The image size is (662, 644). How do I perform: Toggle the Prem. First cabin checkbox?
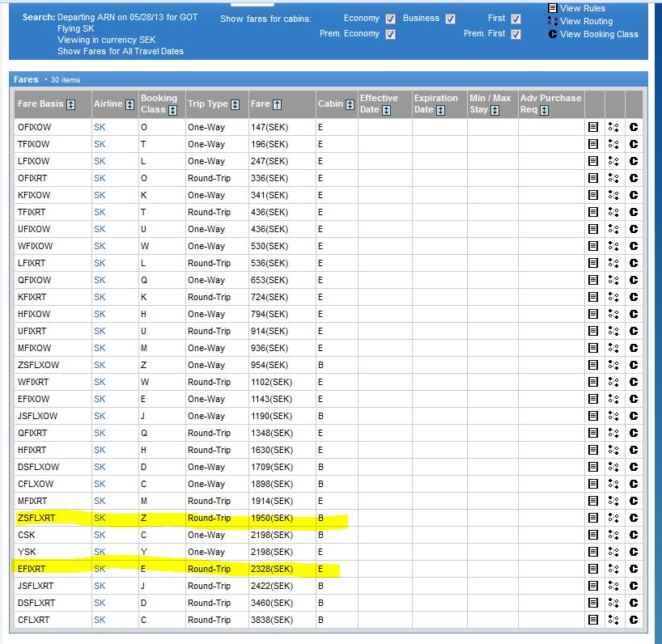pyautogui.click(x=516, y=34)
